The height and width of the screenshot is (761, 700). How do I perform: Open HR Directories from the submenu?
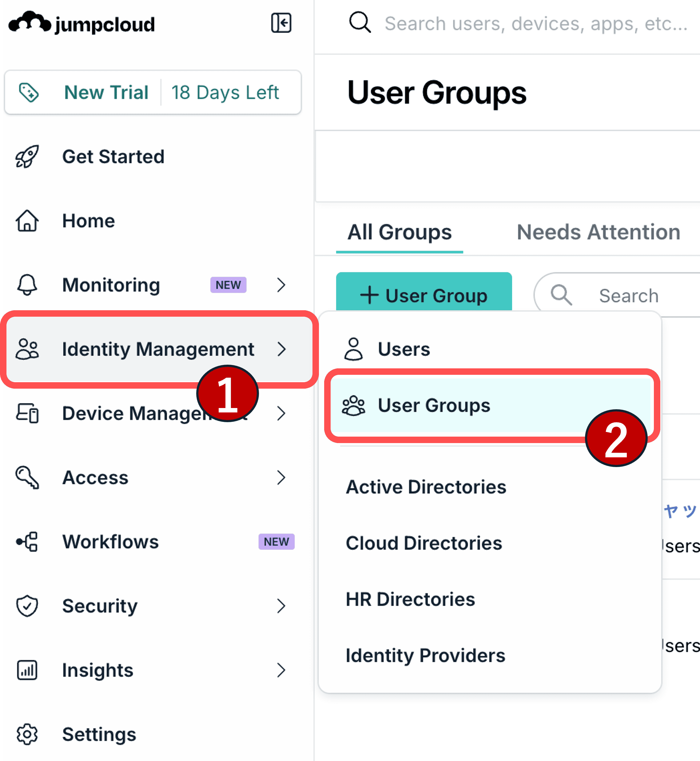click(410, 599)
